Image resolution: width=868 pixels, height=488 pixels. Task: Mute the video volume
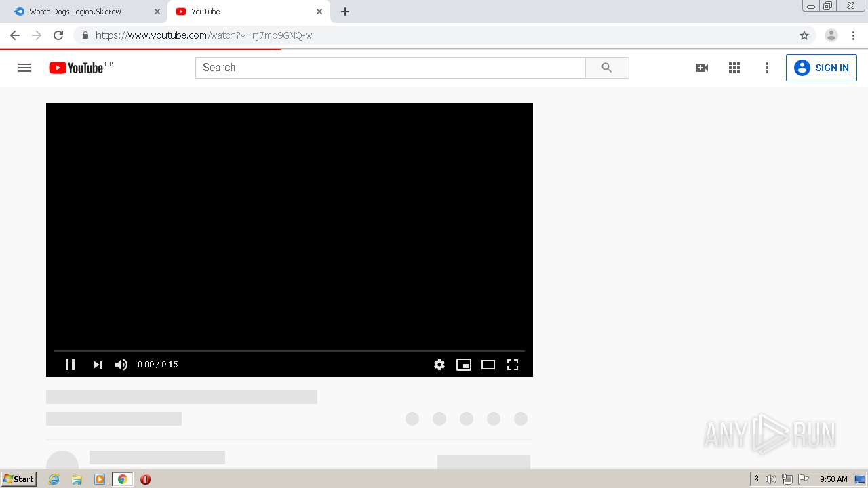121,365
